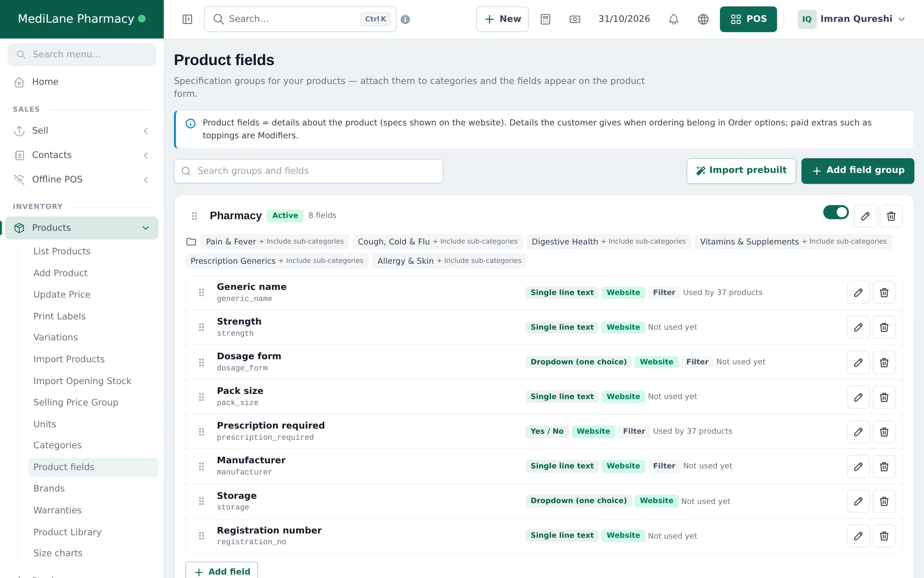Collapse the Products menu
Viewport: 924px width, 578px height.
click(82, 228)
